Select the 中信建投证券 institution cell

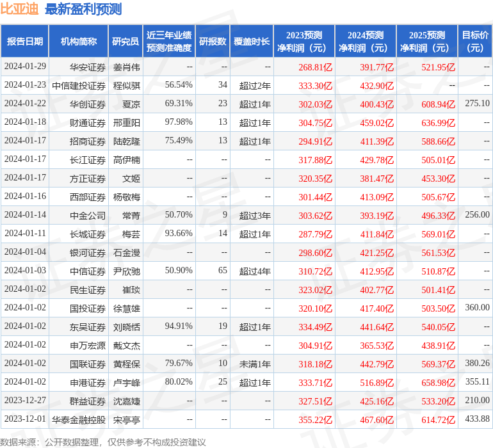(x=79, y=86)
